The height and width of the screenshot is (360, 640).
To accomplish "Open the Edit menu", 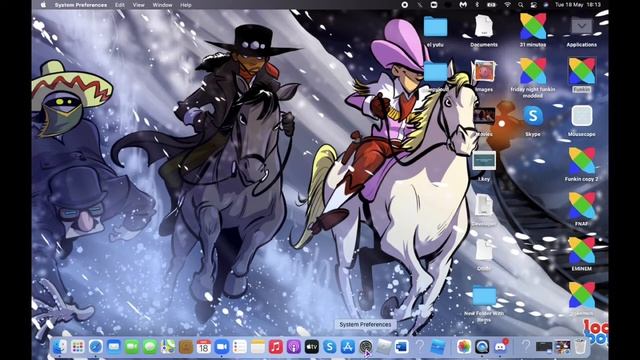I will click(x=120, y=5).
